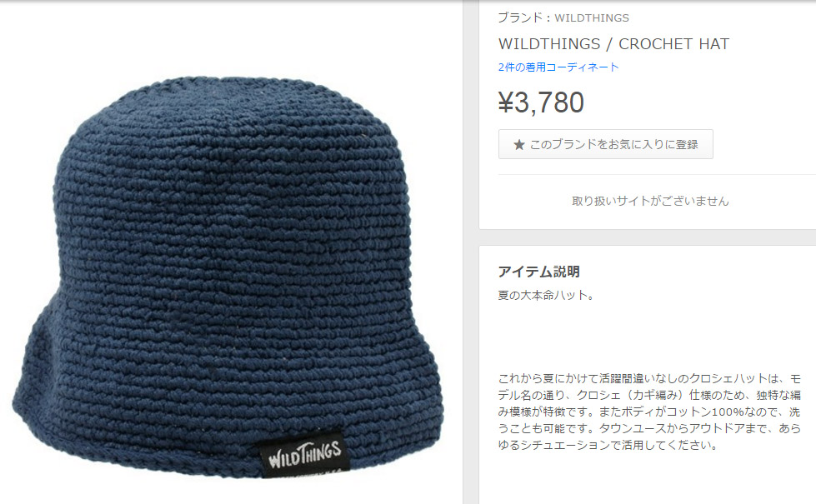Click the word WILDTHINGS in the product title

click(x=549, y=44)
